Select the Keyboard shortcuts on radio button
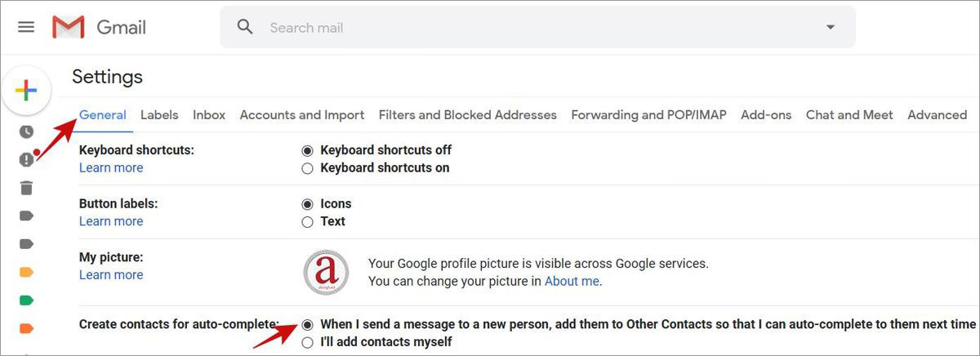 click(x=307, y=168)
